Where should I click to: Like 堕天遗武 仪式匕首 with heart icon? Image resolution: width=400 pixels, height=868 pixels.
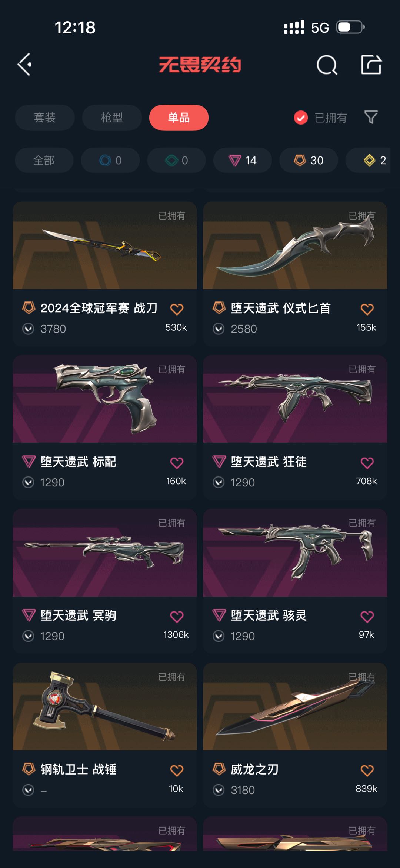(367, 309)
